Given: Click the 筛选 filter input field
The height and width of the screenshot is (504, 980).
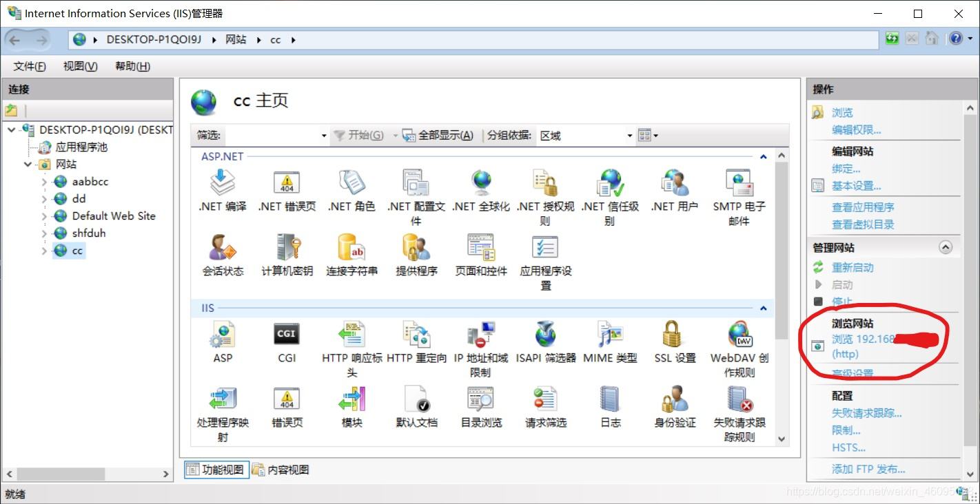Looking at the screenshot, I should [x=272, y=136].
